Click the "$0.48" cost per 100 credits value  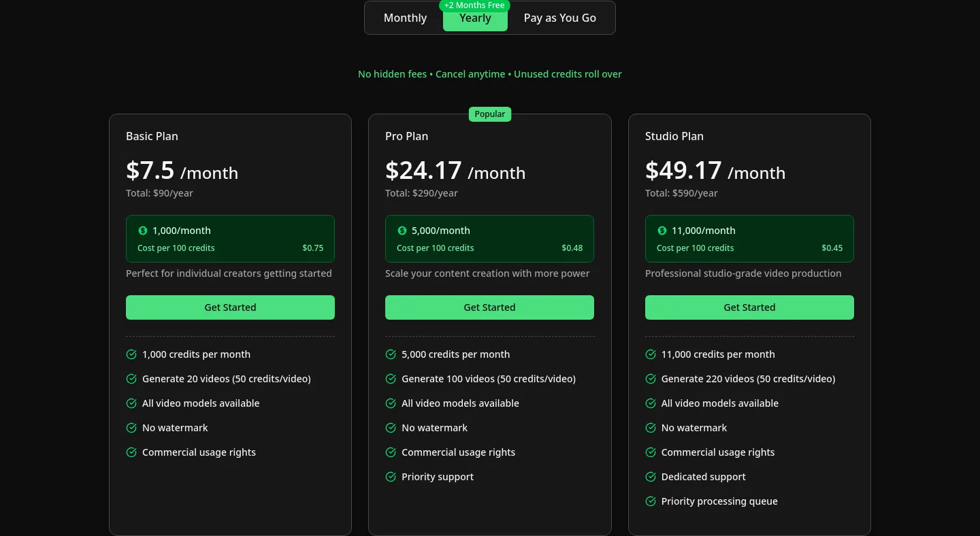(x=572, y=248)
